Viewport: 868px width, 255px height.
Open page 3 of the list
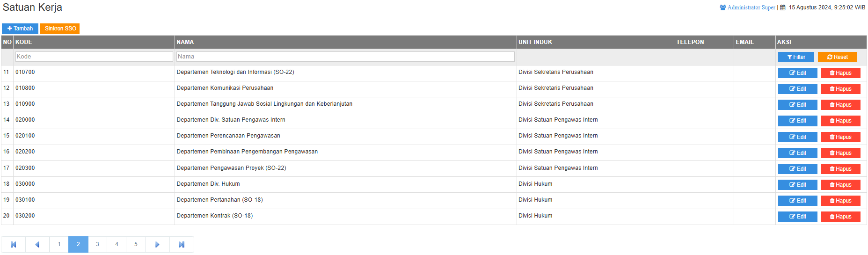97,244
